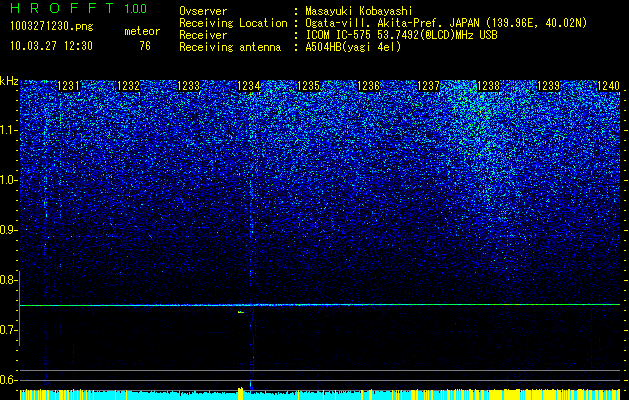The width and height of the screenshot is (629, 400).
Task: Click the 'meteor' label
Action: click(142, 31)
